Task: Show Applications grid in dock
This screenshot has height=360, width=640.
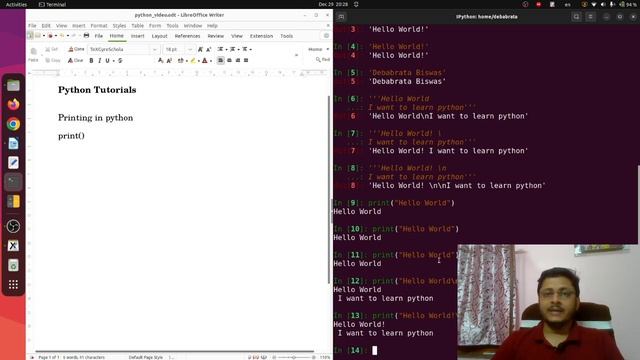Action: click(x=13, y=284)
